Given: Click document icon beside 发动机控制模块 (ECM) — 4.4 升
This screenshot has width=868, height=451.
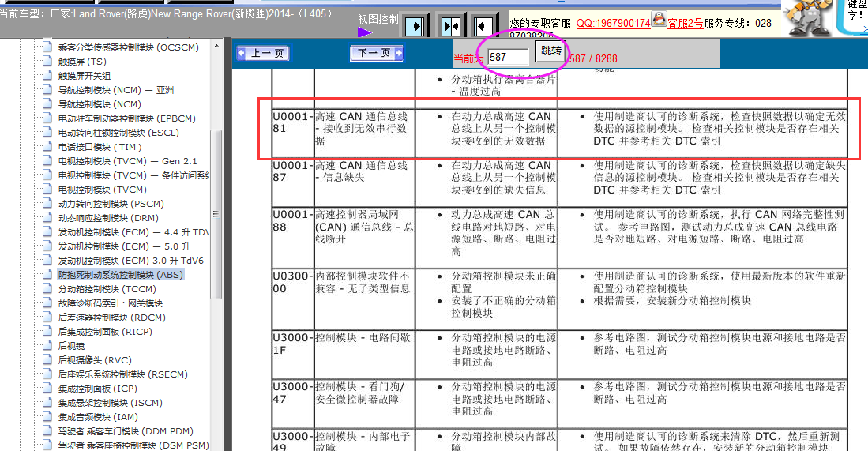Looking at the screenshot, I should (x=47, y=232).
